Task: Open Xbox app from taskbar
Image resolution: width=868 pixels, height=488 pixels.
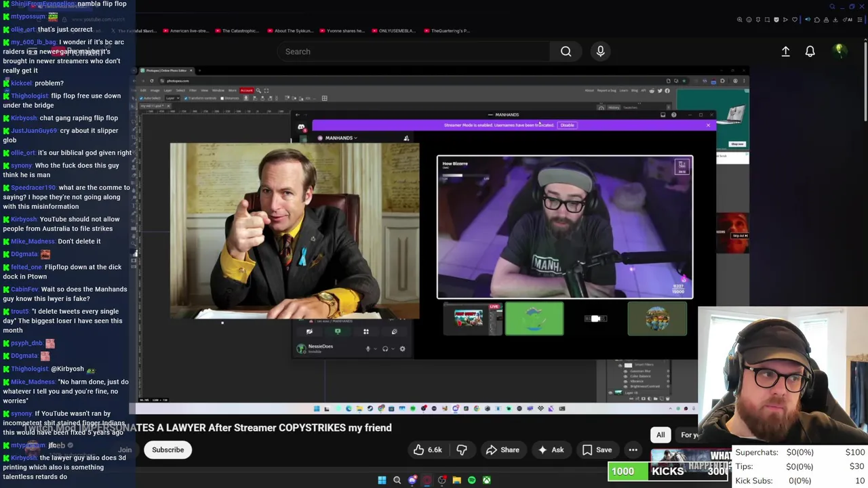Action: point(486,480)
